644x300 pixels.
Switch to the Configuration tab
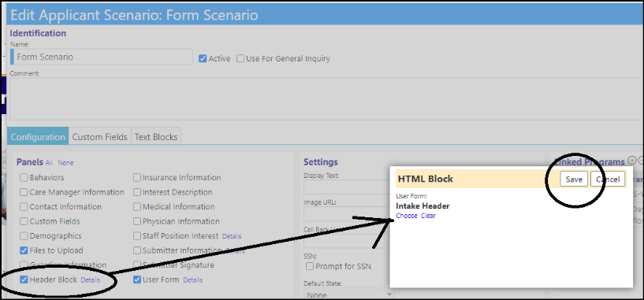(x=38, y=137)
